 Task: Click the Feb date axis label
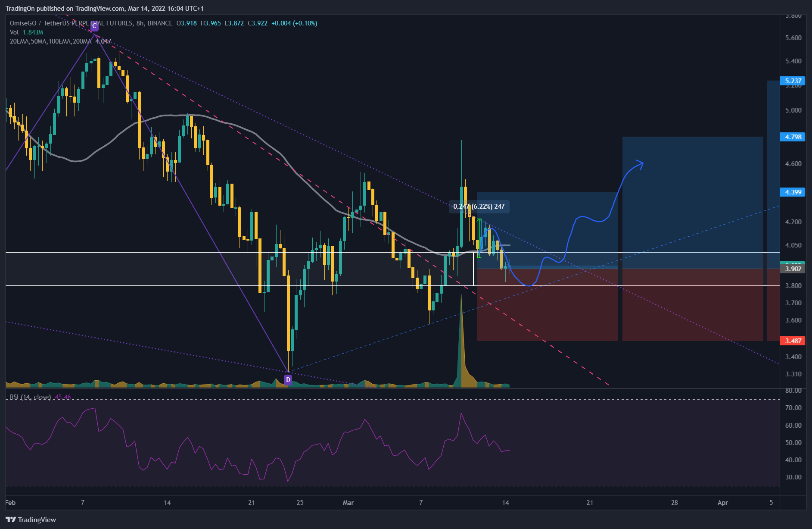coord(10,502)
